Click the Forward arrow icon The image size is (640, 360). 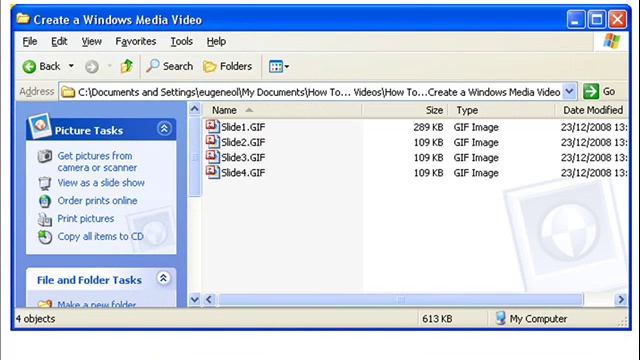click(92, 66)
